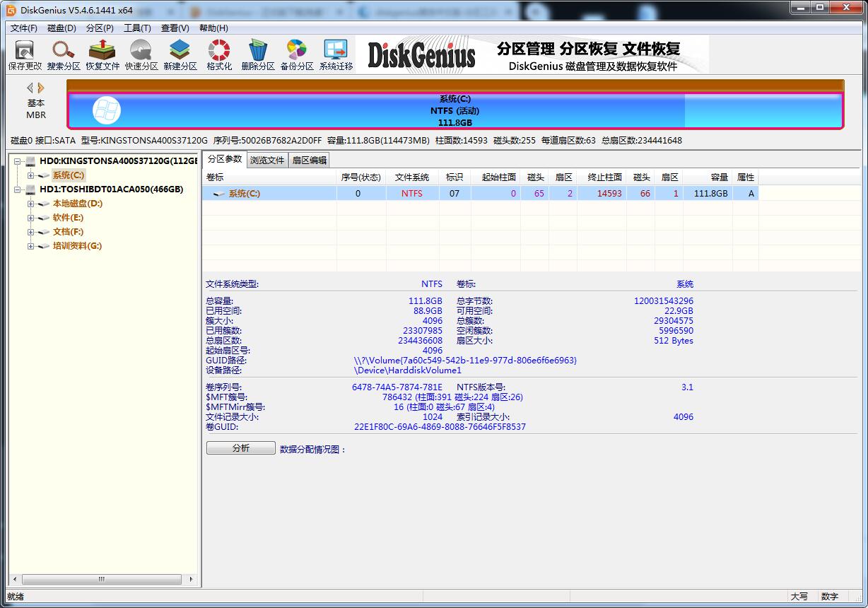The height and width of the screenshot is (608, 868).
Task: Go to next disk with right arrow
Action: [41, 88]
